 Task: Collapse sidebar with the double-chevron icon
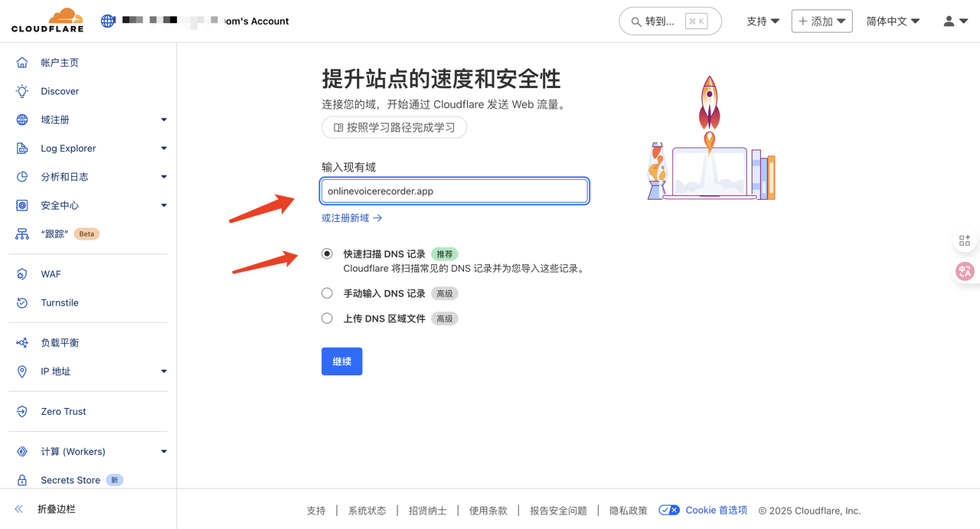tap(19, 509)
